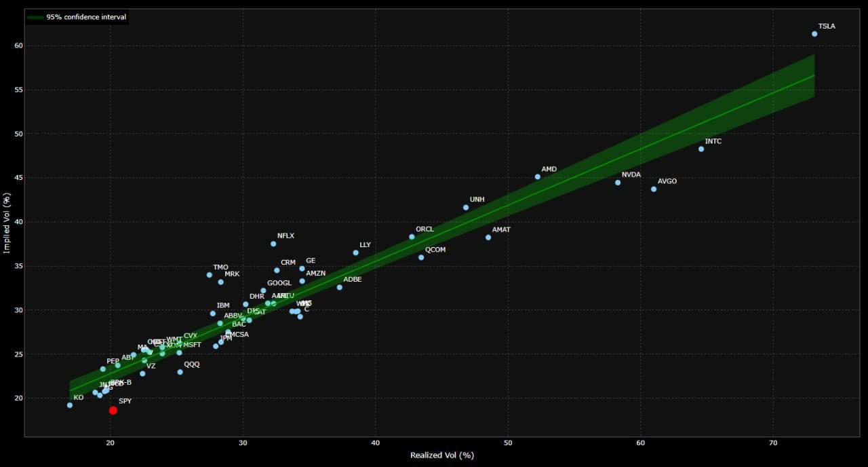Viewport: 868px width, 467px height.
Task: Click the AMZN data point
Action: (x=302, y=281)
